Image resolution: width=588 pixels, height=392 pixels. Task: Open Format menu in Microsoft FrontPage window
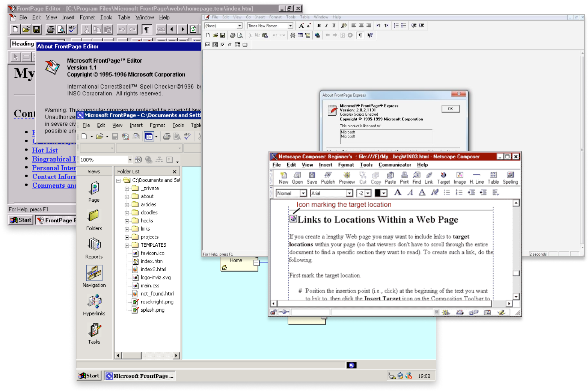pyautogui.click(x=157, y=125)
